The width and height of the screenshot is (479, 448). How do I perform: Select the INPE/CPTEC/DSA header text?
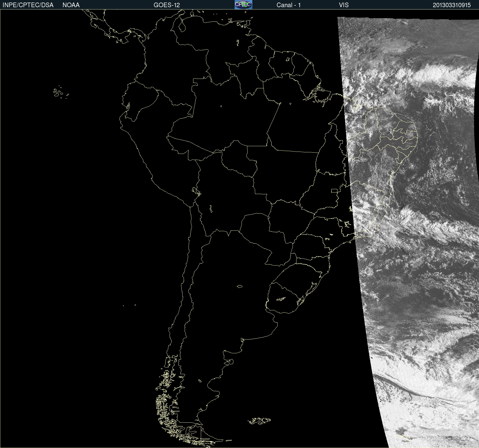pos(28,5)
